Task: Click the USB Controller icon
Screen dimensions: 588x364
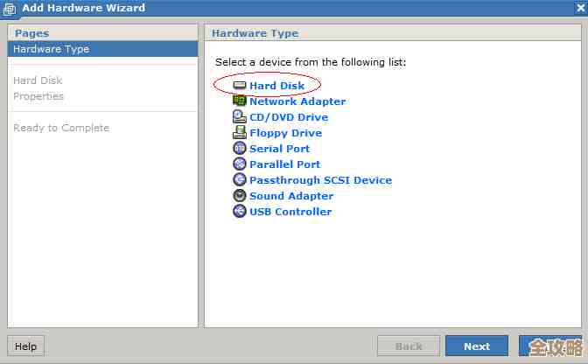Action: [240, 212]
